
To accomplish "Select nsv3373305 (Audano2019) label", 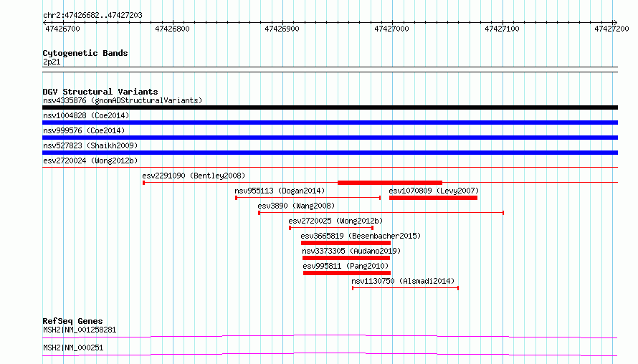I will tap(351, 251).
